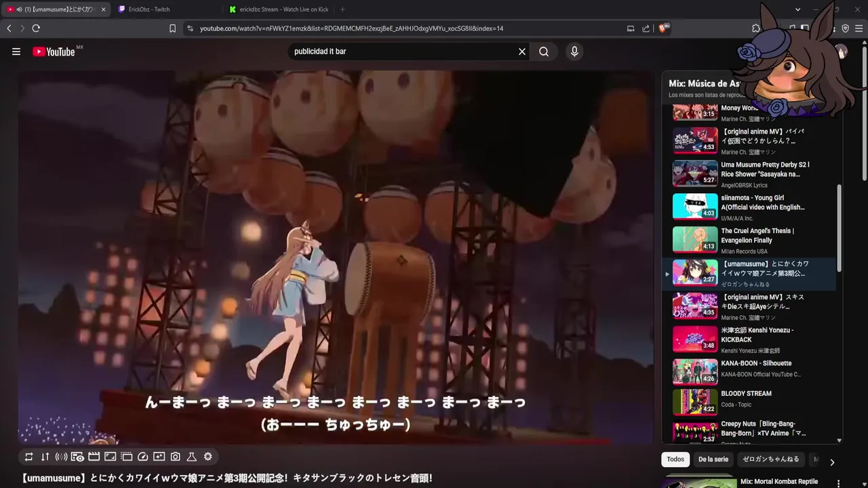Open the Creepy Nuts Bling-Bang-Bang-Born thumbnail
Image resolution: width=868 pixels, height=488 pixels.
[695, 432]
